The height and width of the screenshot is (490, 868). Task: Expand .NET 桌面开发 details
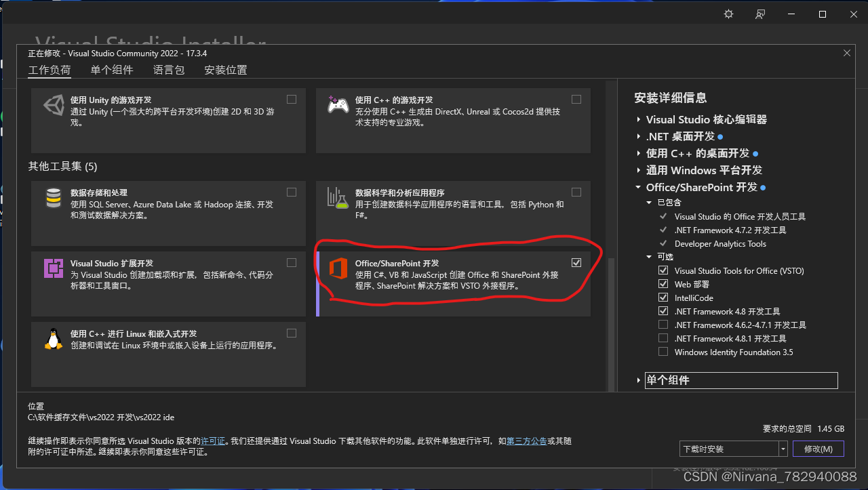point(639,136)
